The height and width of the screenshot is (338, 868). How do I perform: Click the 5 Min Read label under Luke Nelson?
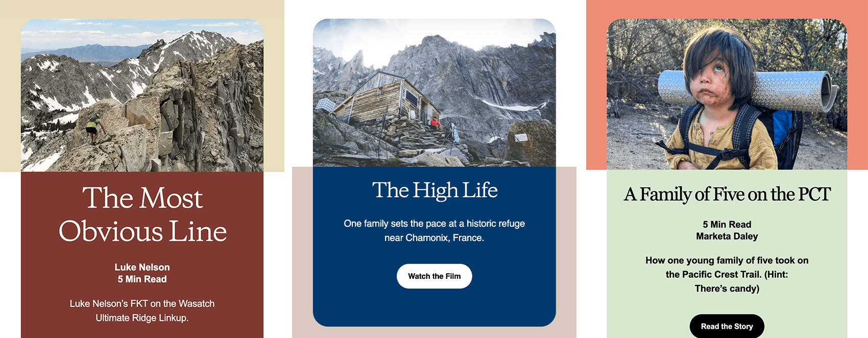pos(142,279)
